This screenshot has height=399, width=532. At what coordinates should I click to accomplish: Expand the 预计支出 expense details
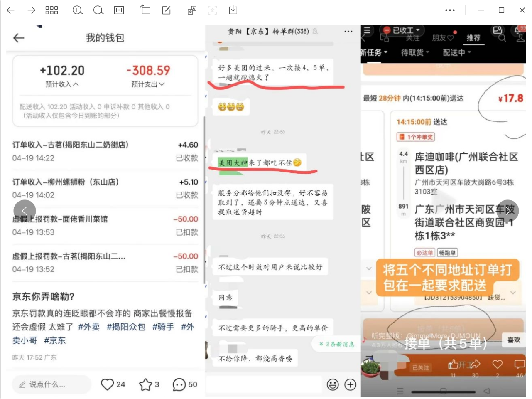[x=148, y=84]
